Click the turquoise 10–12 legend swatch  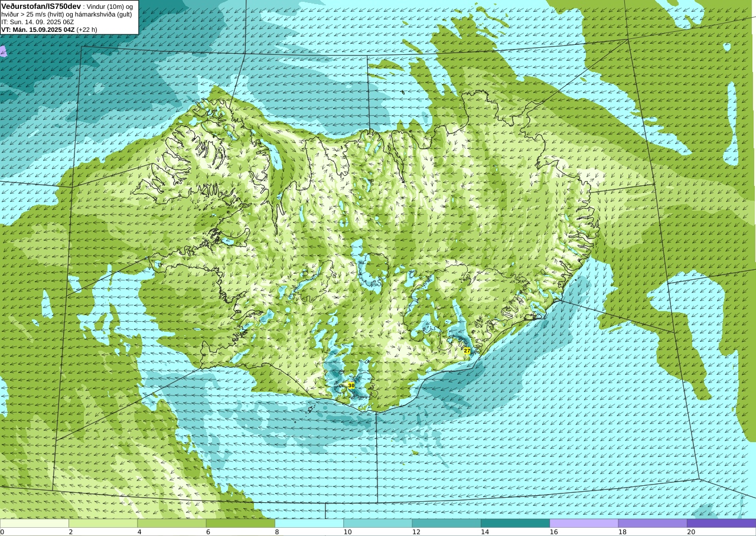[x=378, y=523]
